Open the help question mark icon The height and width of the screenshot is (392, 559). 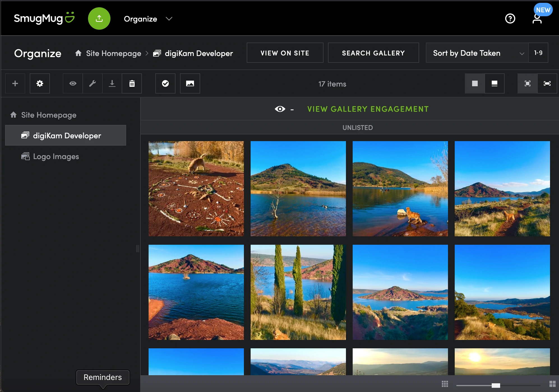(510, 19)
